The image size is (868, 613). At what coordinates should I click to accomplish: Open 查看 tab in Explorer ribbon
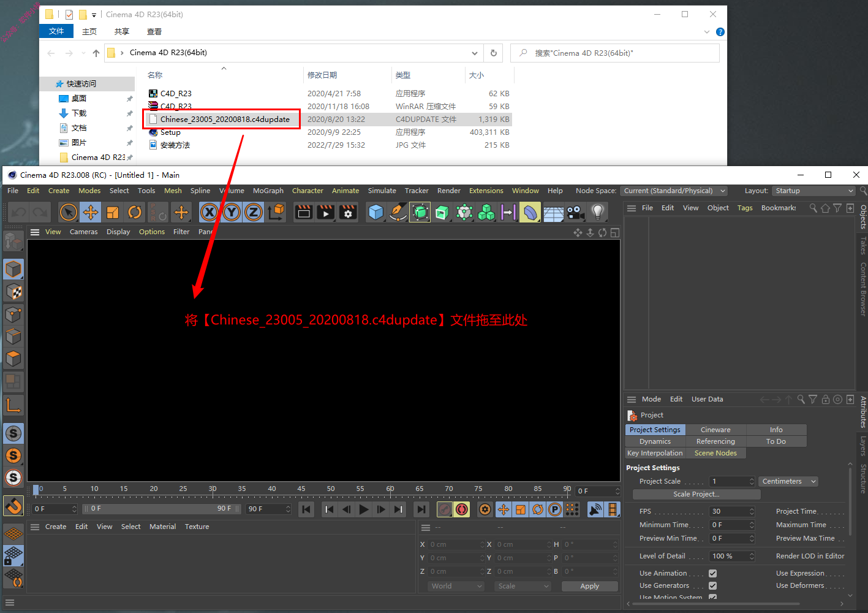[x=154, y=31]
